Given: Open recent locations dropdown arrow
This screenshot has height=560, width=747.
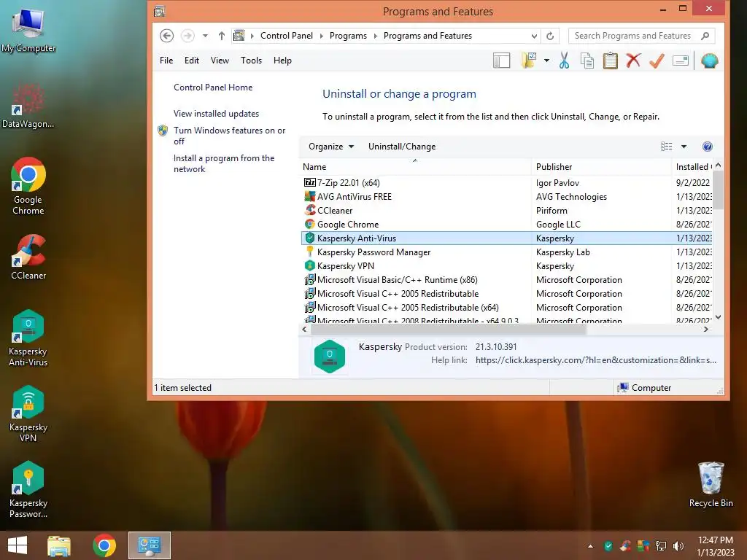Looking at the screenshot, I should pyautogui.click(x=205, y=36).
